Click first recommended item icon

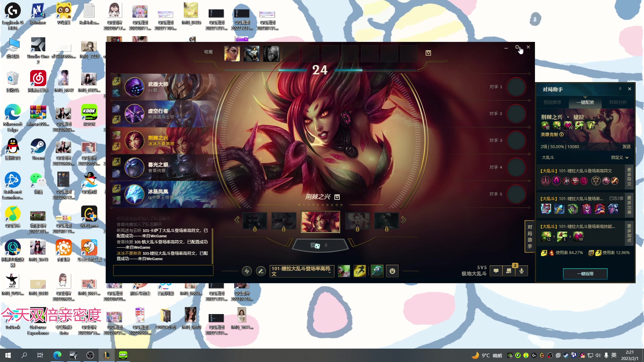tap(546, 209)
